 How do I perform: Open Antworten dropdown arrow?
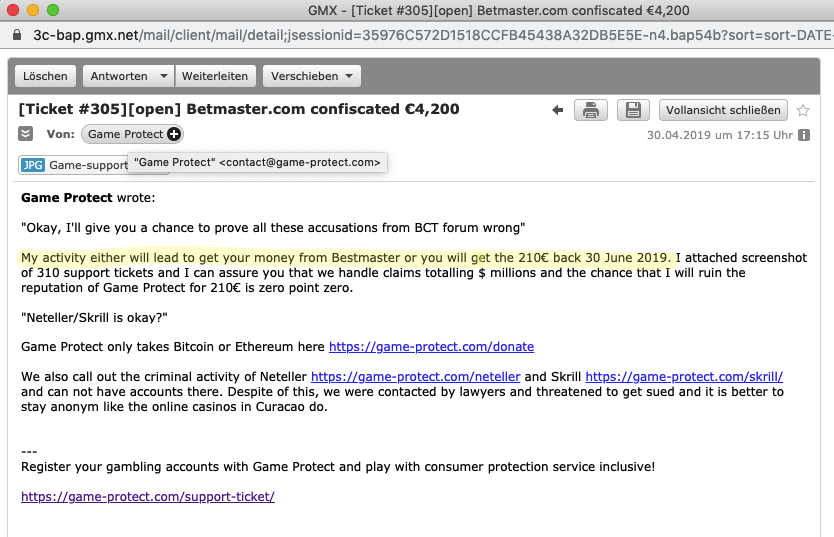pyautogui.click(x=163, y=76)
